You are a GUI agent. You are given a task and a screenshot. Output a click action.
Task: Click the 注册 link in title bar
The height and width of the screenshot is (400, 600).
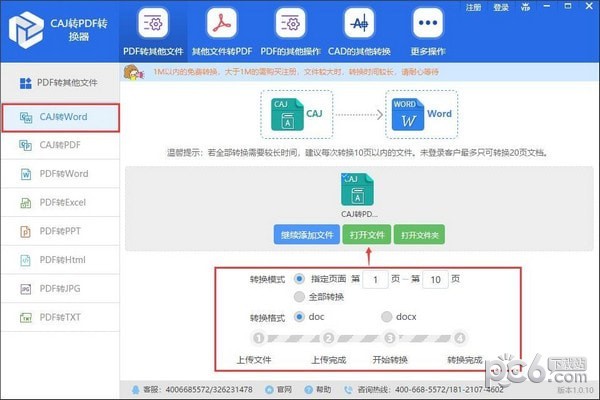[473, 7]
